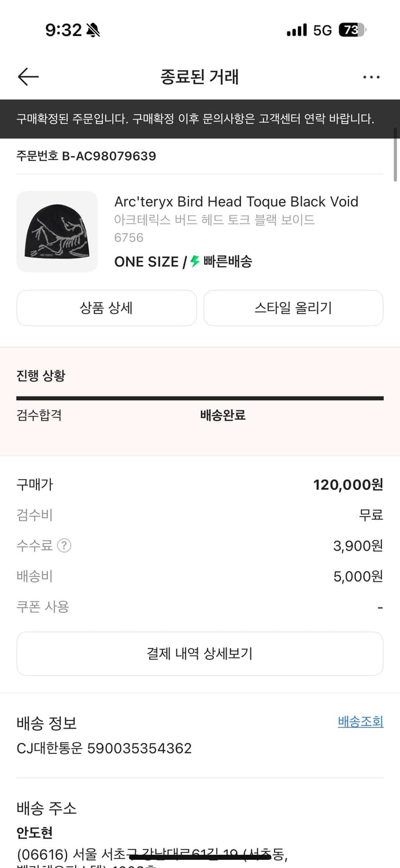400x868 pixels.
Task: Tap the 배송완료 status label
Action: 223,415
